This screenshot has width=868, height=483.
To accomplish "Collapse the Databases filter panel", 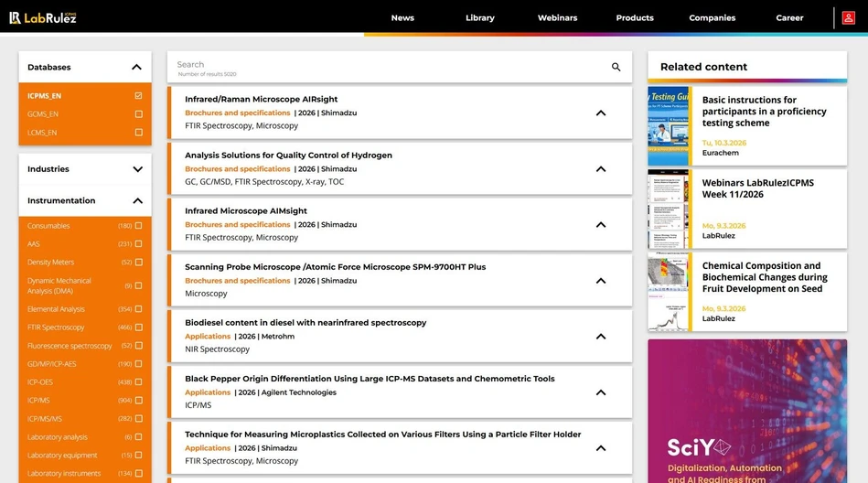I will (136, 67).
